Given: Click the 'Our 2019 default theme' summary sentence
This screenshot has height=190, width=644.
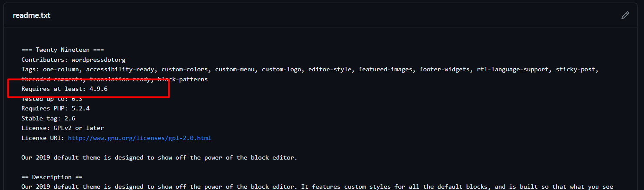Looking at the screenshot, I should (x=159, y=157).
